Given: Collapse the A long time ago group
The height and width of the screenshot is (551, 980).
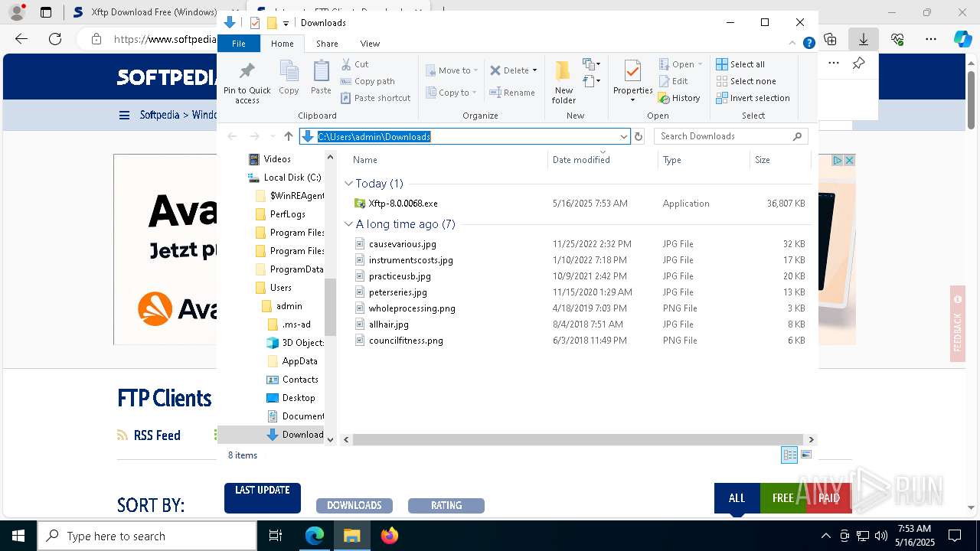Looking at the screenshot, I should click(x=348, y=224).
